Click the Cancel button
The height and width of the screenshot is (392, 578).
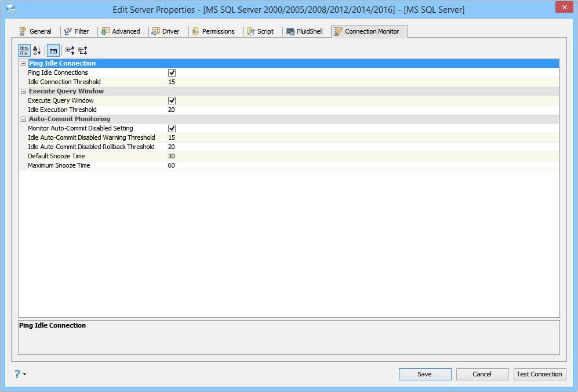tap(482, 374)
